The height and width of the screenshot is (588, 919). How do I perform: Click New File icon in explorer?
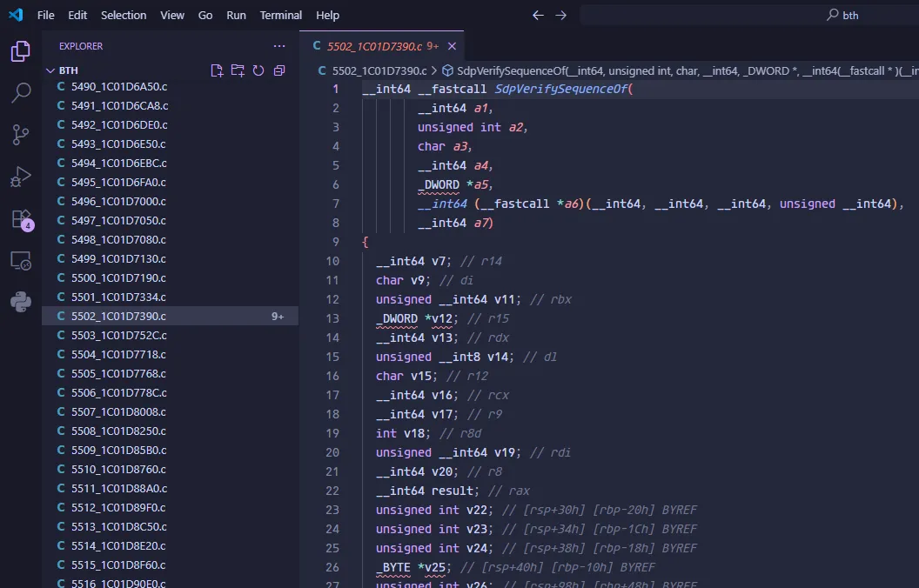(218, 70)
